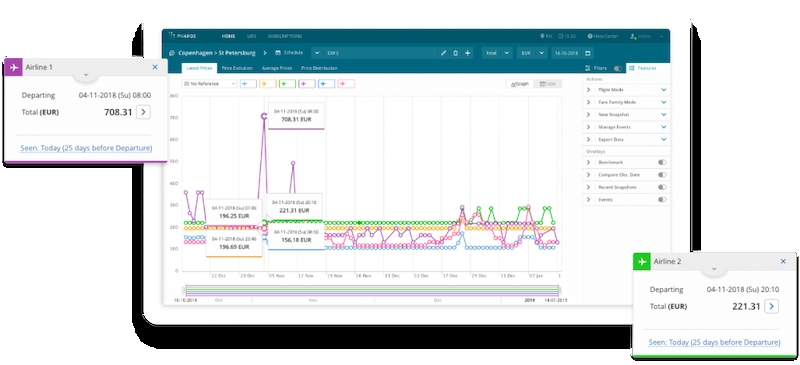The width and height of the screenshot is (800, 365).
Task: Select the pink airline plane chip
Action: click(346, 84)
